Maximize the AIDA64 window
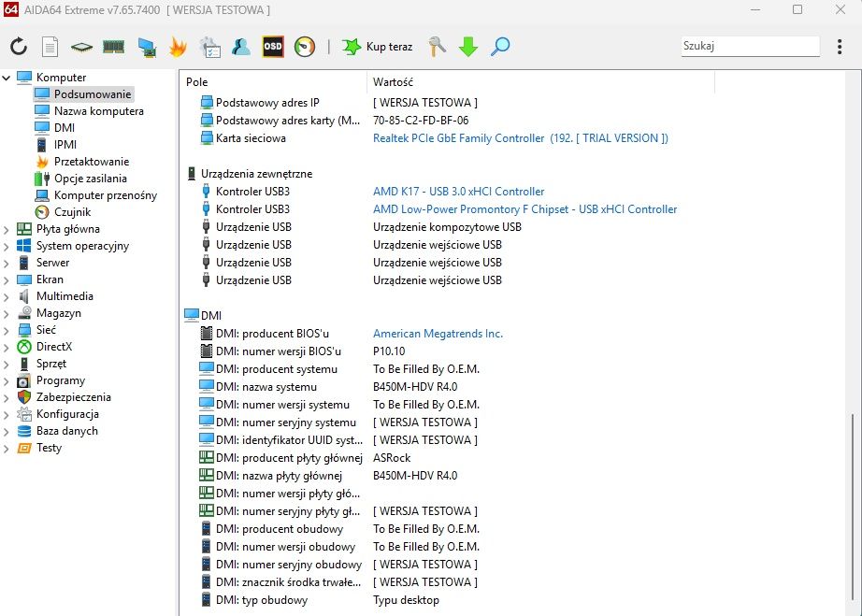Viewport: 862px width, 616px height. [797, 9]
